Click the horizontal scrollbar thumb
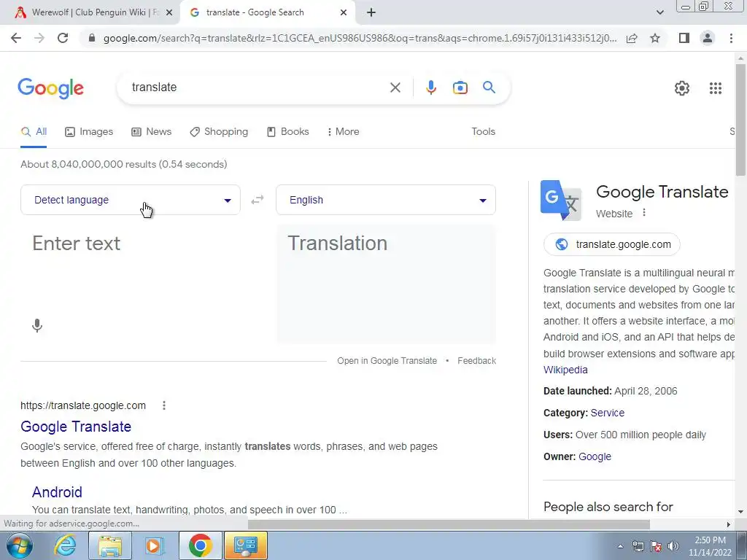Screen dimensions: 747x560 [x=449, y=524]
